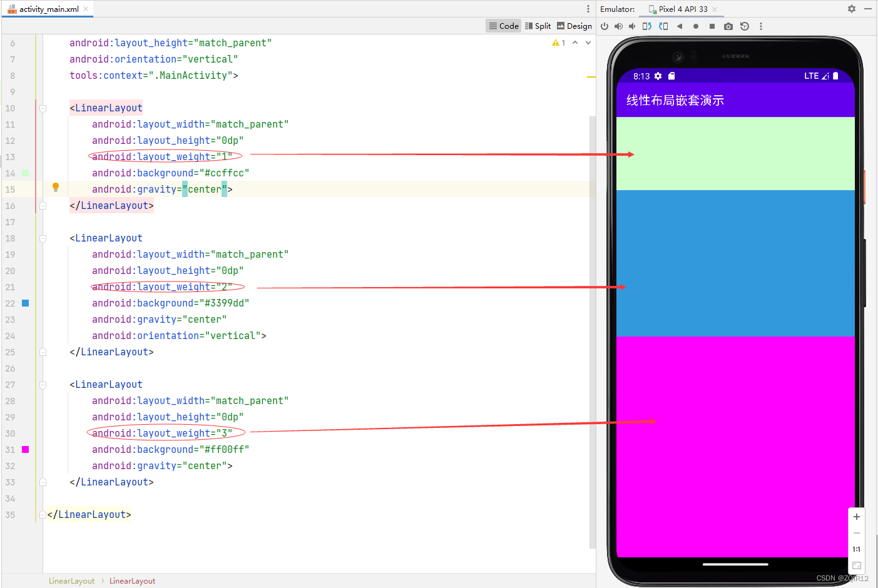878x588 pixels.
Task: Close the activity_main.xml tab
Action: [86, 9]
